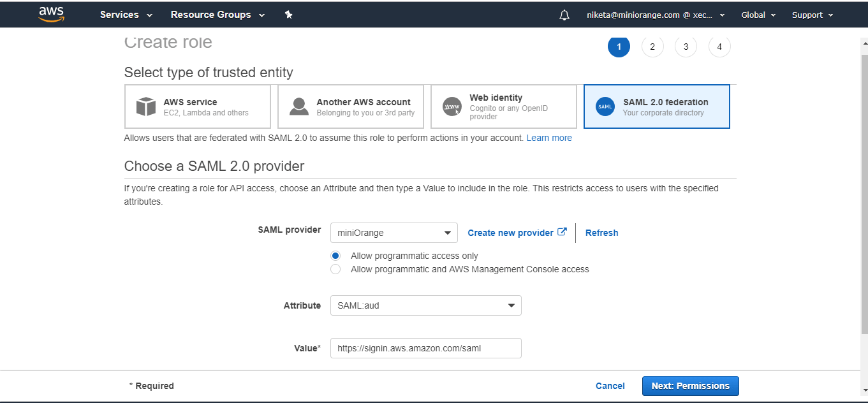The image size is (868, 403).
Task: Open the Attribute dropdown showing SAML:aud
Action: coord(425,305)
